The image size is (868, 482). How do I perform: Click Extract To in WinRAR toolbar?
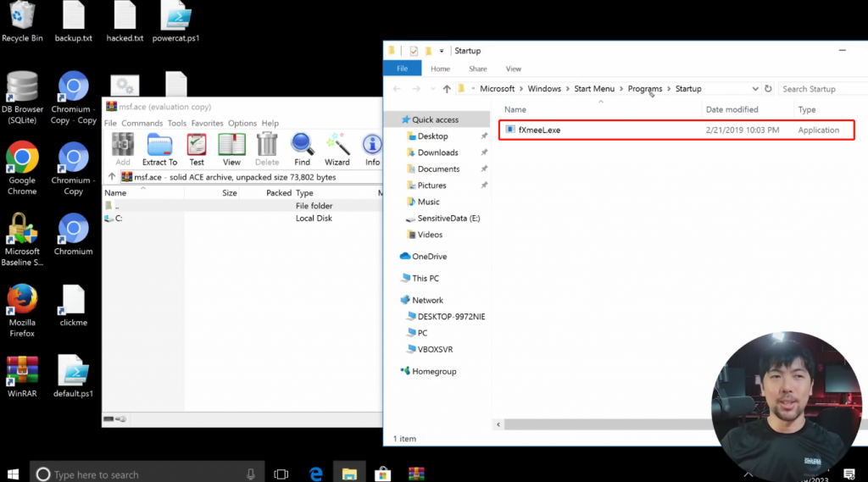(159, 149)
